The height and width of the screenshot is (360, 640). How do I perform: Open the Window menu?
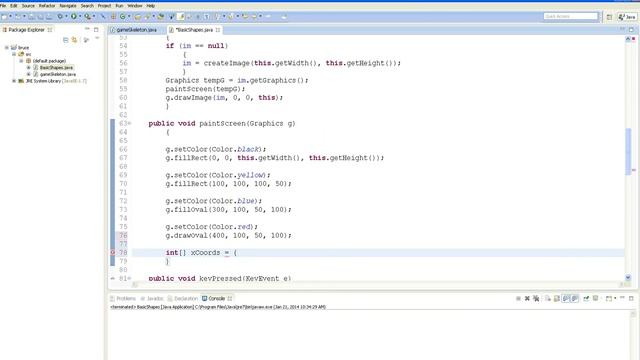coord(135,6)
